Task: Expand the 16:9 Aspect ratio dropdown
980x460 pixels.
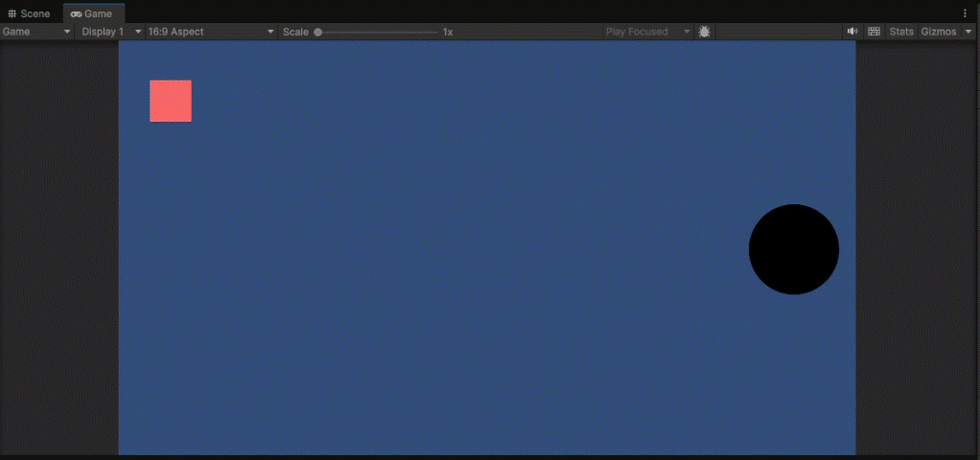Action: 210,32
